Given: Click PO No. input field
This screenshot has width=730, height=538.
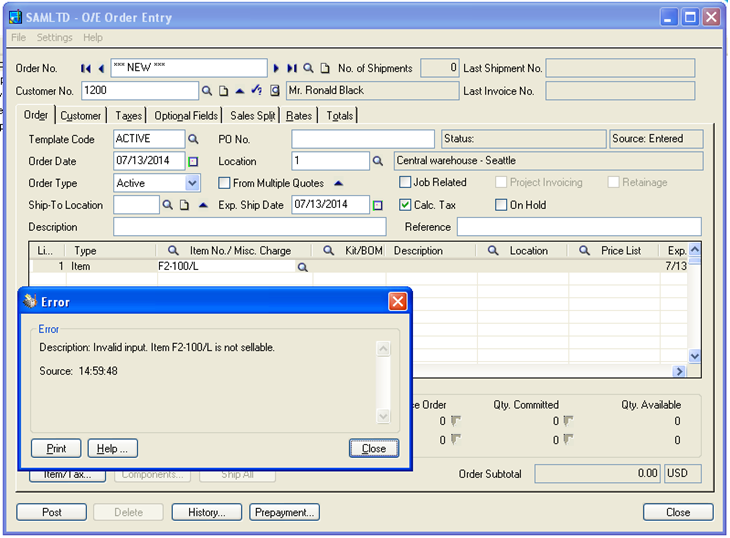Looking at the screenshot, I should coord(363,139).
